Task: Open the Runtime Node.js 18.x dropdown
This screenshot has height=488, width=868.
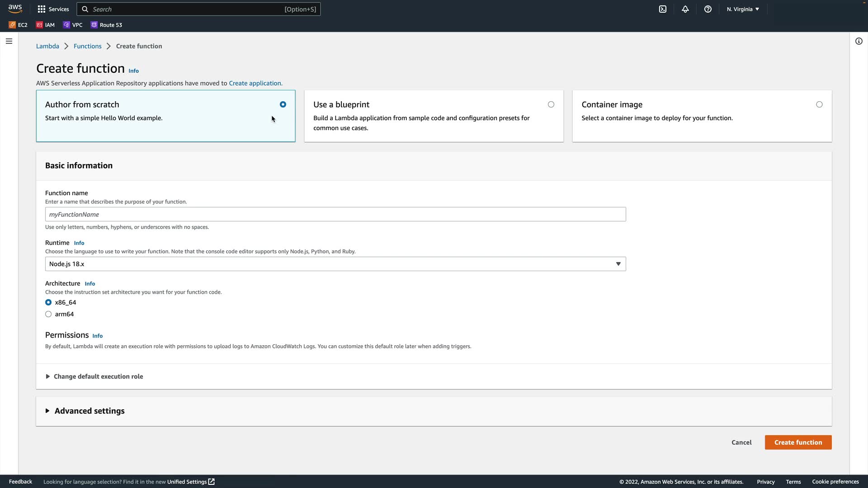Action: 335,264
